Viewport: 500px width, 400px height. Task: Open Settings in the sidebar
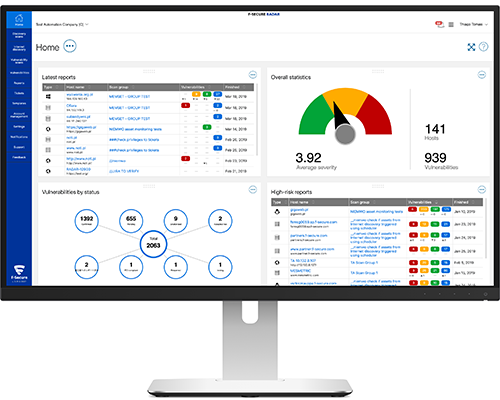point(19,127)
